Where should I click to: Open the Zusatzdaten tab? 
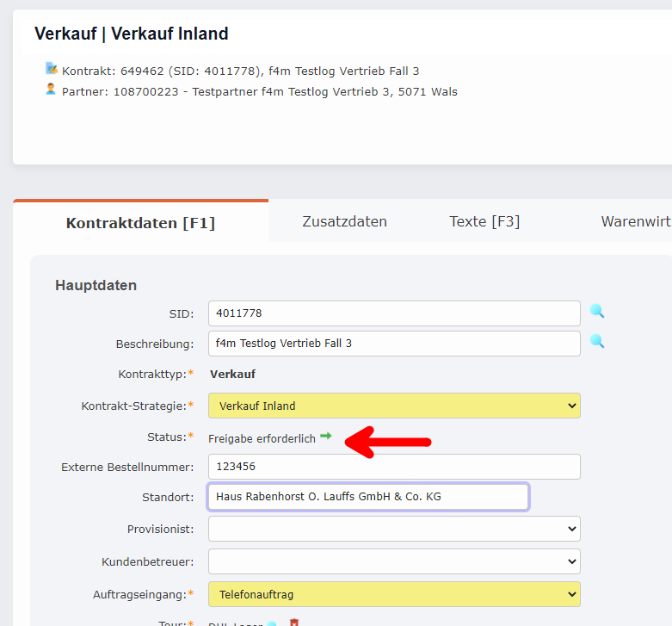pyautogui.click(x=344, y=221)
